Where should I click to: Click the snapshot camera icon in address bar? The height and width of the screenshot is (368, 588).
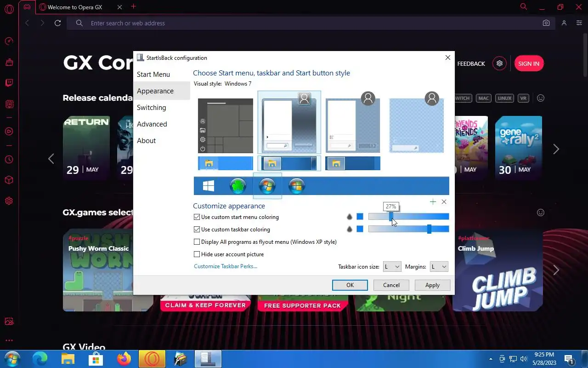point(546,23)
